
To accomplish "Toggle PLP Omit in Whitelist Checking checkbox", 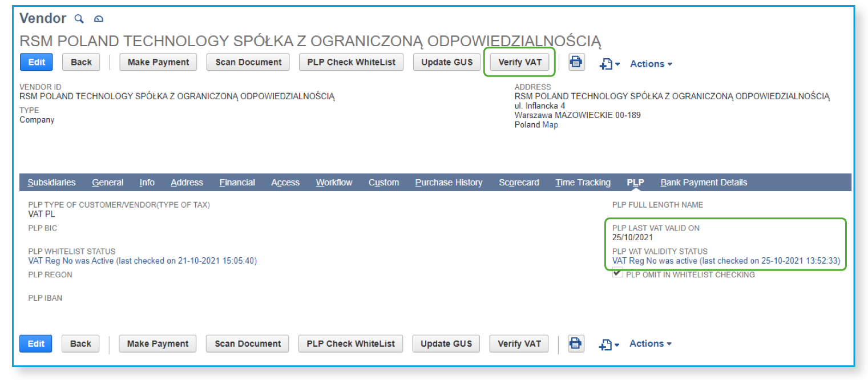I will point(617,274).
